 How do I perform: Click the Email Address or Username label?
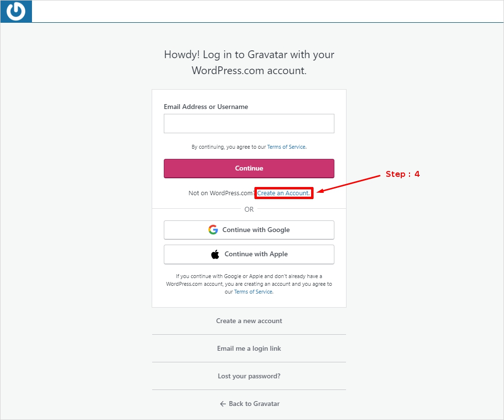206,107
